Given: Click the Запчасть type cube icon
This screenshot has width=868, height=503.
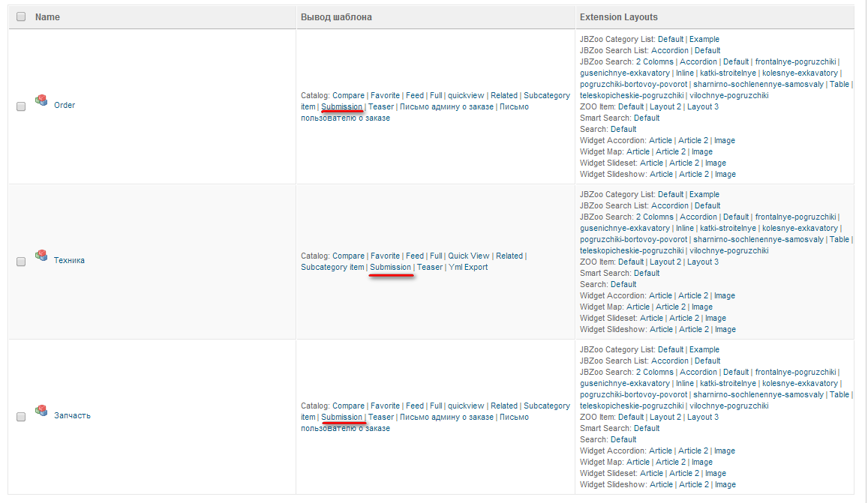Looking at the screenshot, I should pyautogui.click(x=41, y=411).
